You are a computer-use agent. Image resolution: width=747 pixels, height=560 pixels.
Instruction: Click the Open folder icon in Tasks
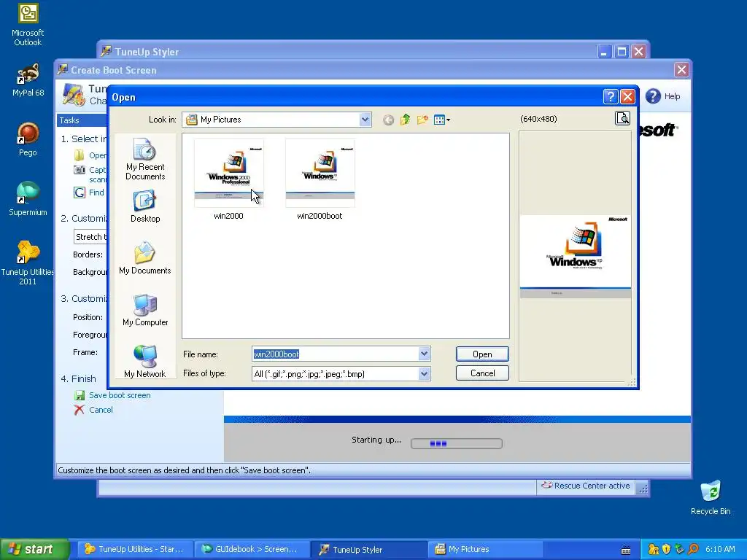tap(79, 155)
